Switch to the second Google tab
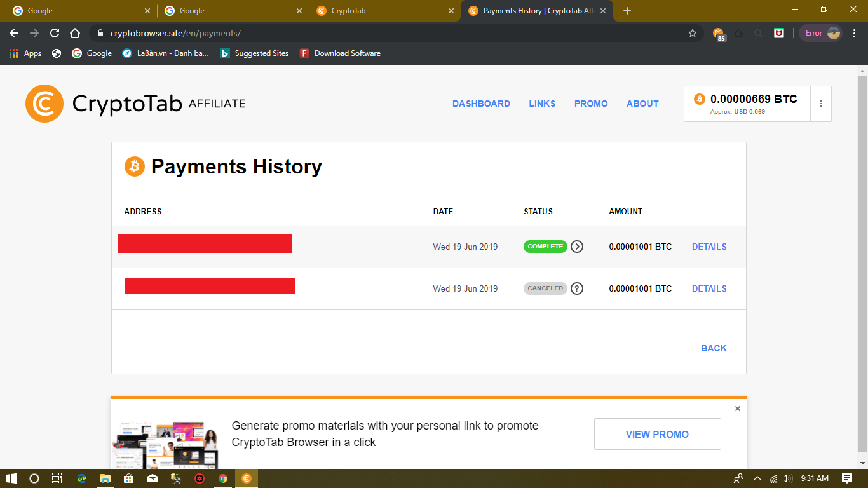This screenshot has height=488, width=868. pyautogui.click(x=233, y=11)
